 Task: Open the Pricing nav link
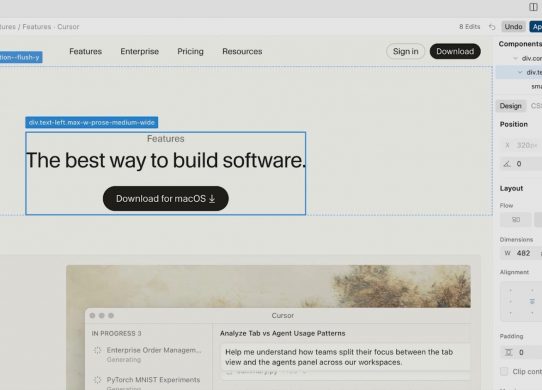click(190, 52)
